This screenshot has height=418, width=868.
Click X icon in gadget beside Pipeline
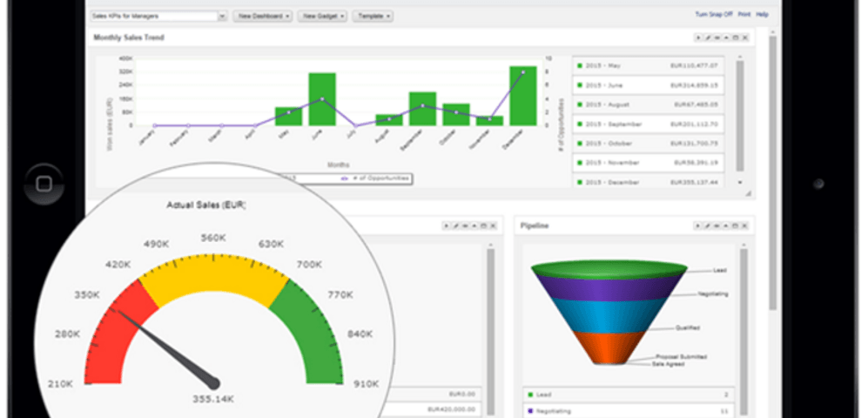click(494, 226)
